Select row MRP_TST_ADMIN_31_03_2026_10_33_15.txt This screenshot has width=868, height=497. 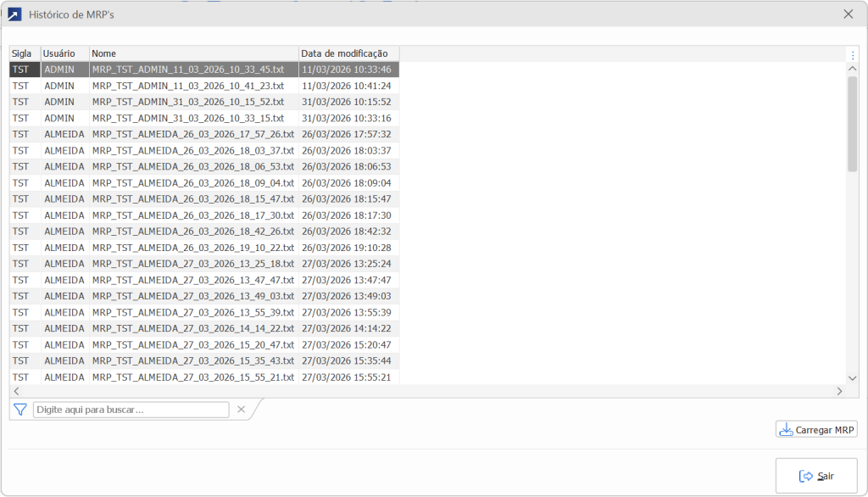(204, 118)
